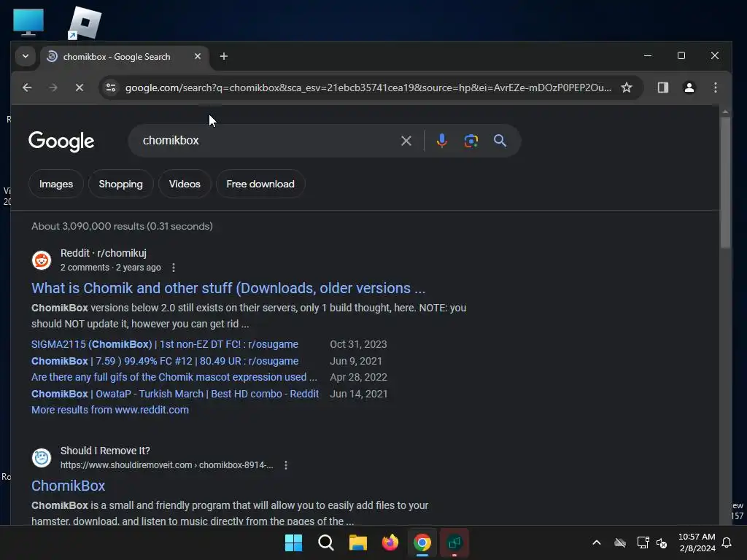Open the taskbar clock showing 10:57 AM
The image size is (747, 560).
click(697, 542)
